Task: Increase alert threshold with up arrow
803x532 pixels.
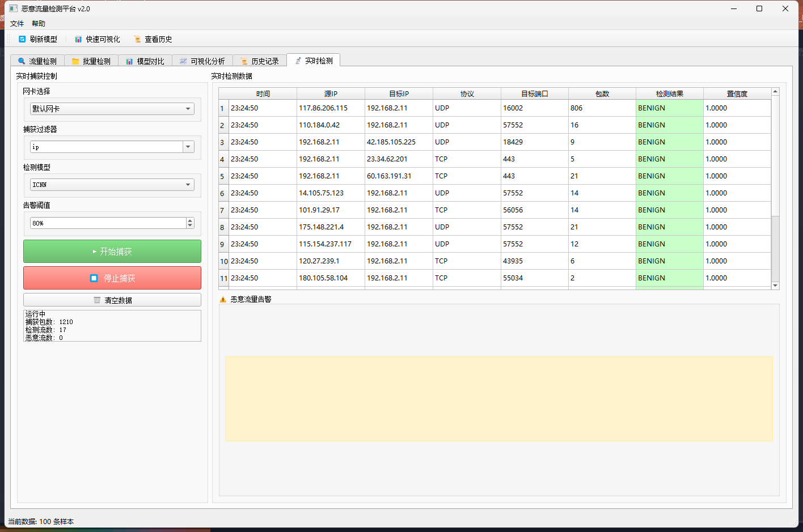Action: (190, 220)
